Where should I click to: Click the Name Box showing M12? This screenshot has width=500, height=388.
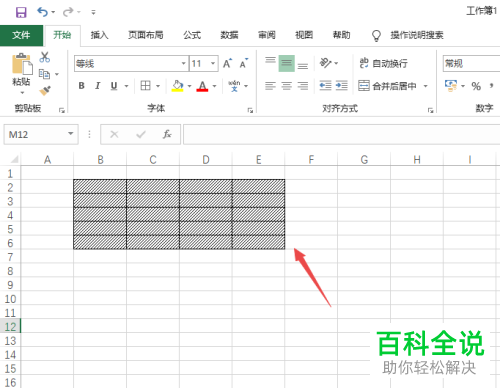pyautogui.click(x=35, y=134)
